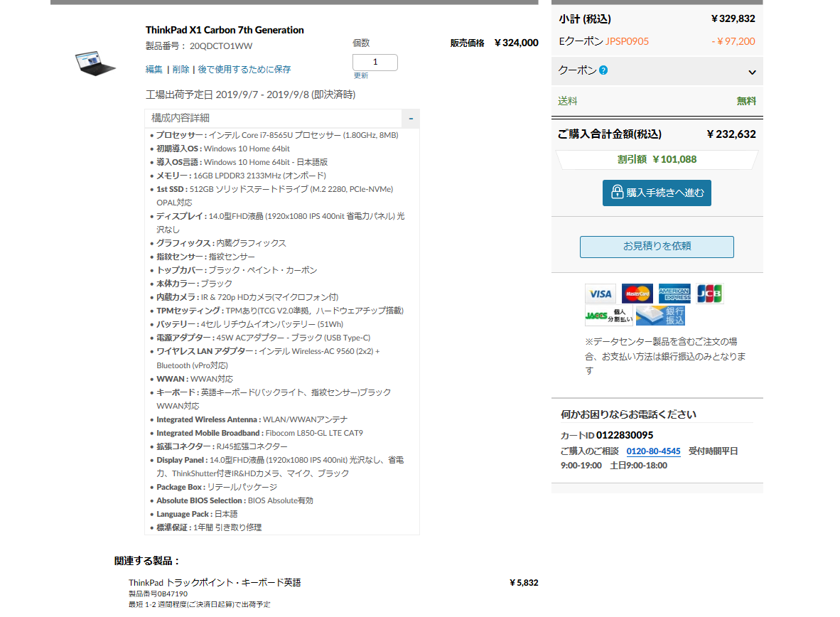840x617 pixels.
Task: Click the quantity input field
Action: (375, 62)
